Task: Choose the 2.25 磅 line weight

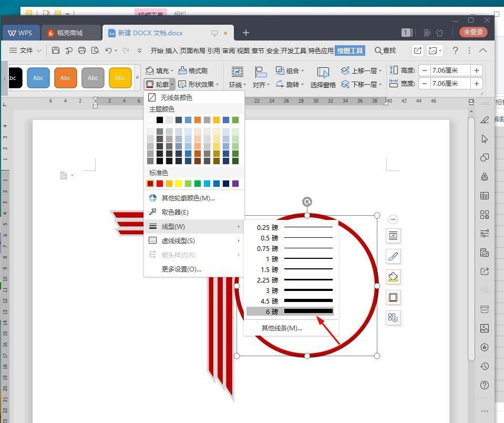Action: pyautogui.click(x=290, y=280)
